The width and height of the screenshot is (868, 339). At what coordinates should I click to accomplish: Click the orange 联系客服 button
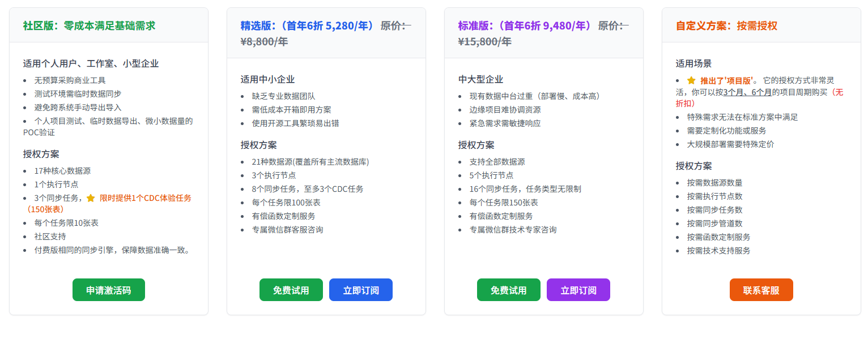(x=761, y=289)
